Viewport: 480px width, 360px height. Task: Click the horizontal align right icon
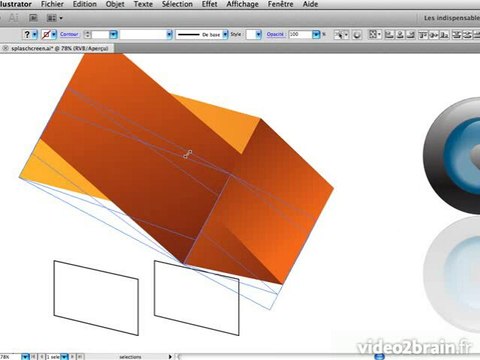(x=411, y=34)
